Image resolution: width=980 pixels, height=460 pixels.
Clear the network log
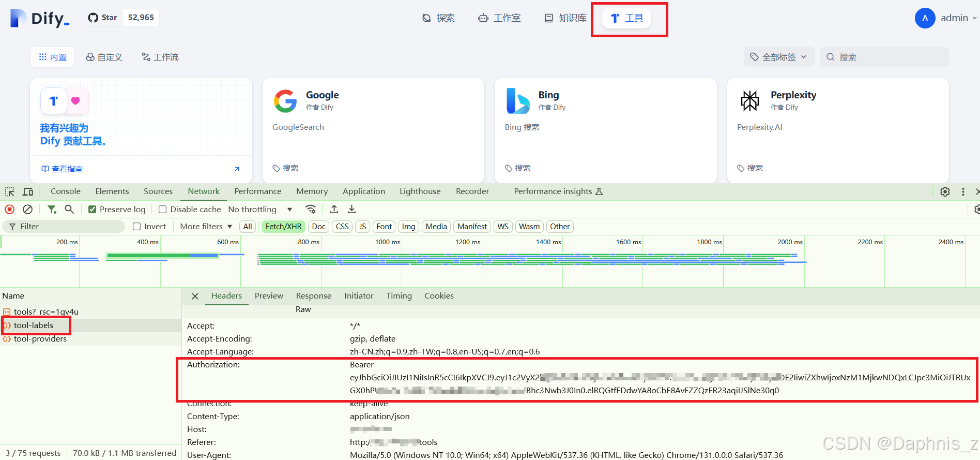tap(28, 210)
